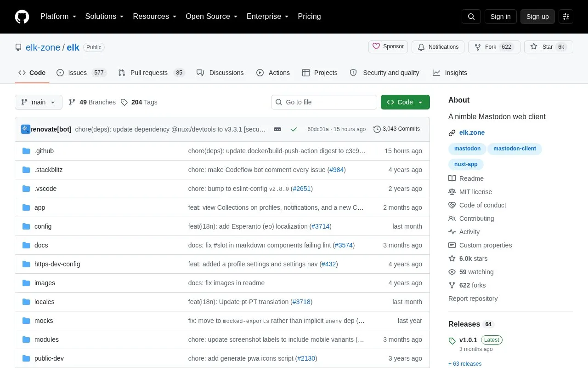Image resolution: width=588 pixels, height=368 pixels.
Task: Click the Sign in button
Action: click(501, 17)
